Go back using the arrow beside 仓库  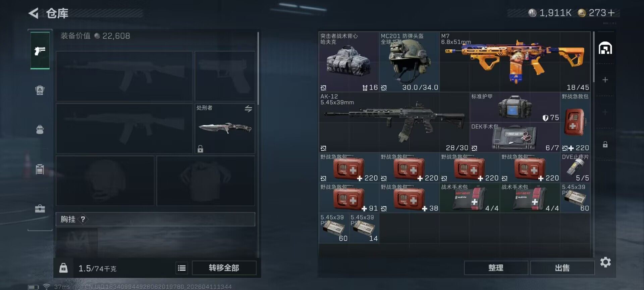click(34, 13)
